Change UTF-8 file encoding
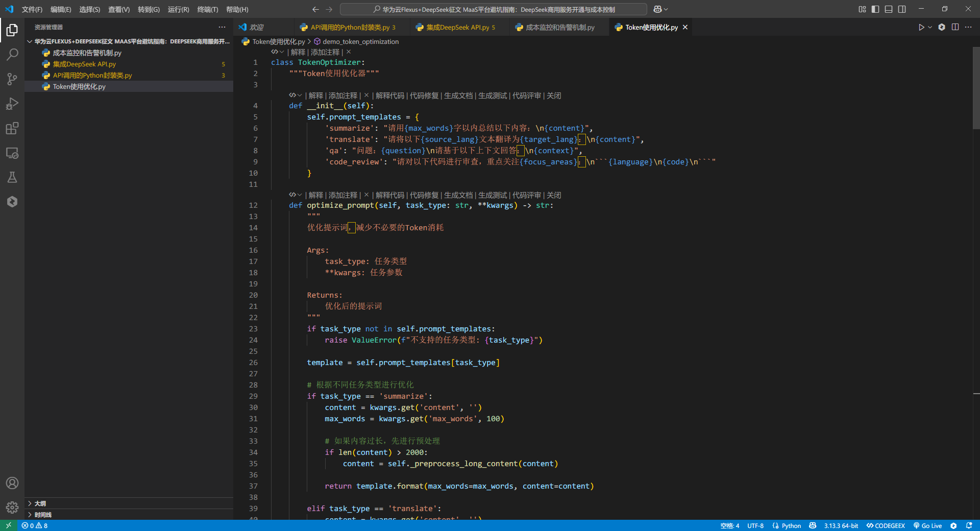This screenshot has width=980, height=531. tap(755, 525)
